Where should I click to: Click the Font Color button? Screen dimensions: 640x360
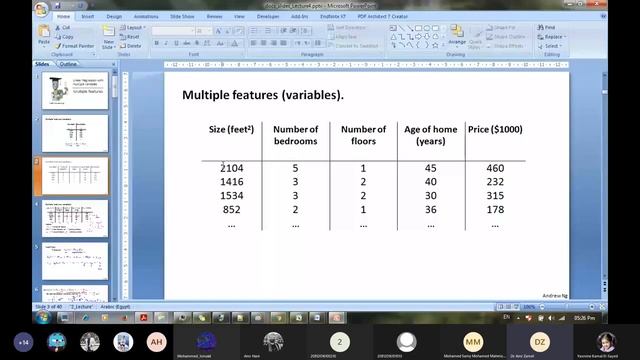click(x=235, y=43)
